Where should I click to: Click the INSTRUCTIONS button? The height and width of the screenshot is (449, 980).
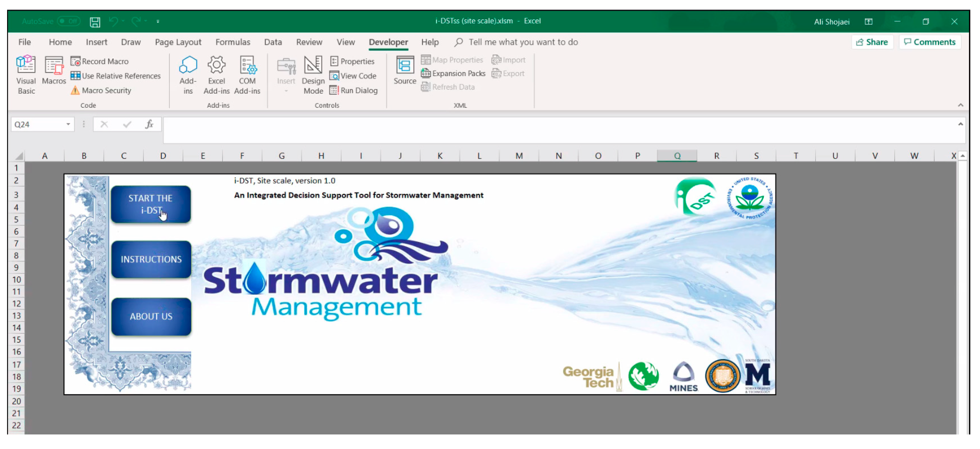[151, 259]
